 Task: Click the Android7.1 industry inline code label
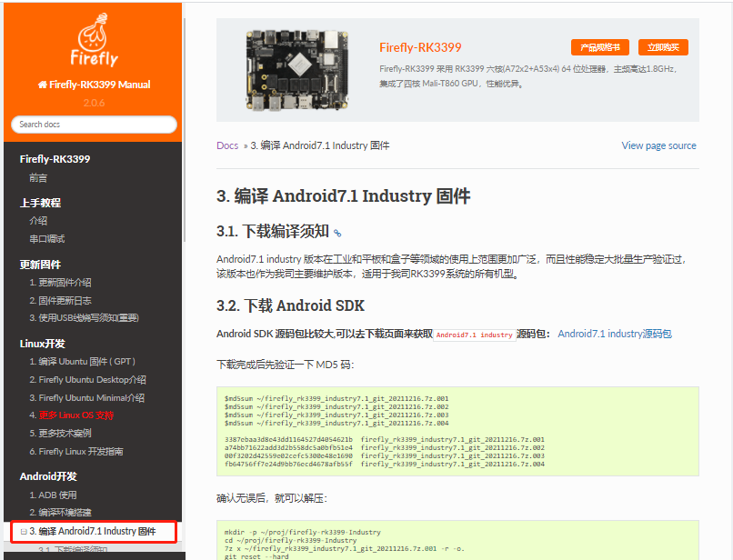(474, 335)
